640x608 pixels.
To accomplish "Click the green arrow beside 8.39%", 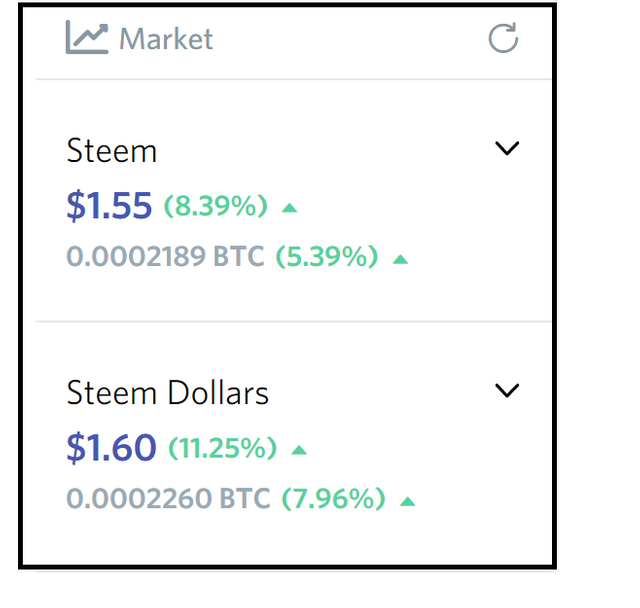I will pyautogui.click(x=289, y=208).
